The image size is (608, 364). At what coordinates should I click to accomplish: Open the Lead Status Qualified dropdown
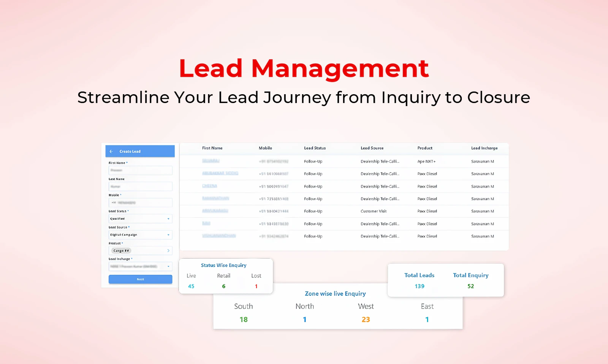(140, 219)
